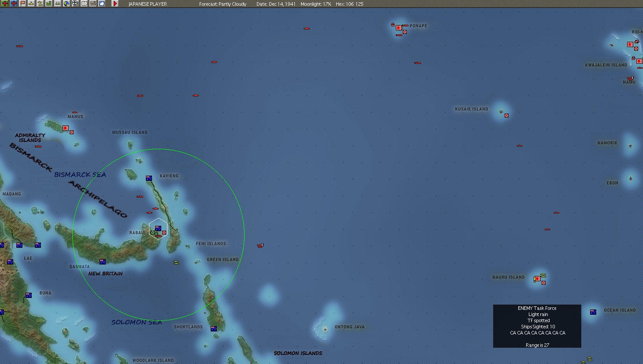
Task: Click the MUSSAU ISLAND map label
Action: tap(130, 132)
